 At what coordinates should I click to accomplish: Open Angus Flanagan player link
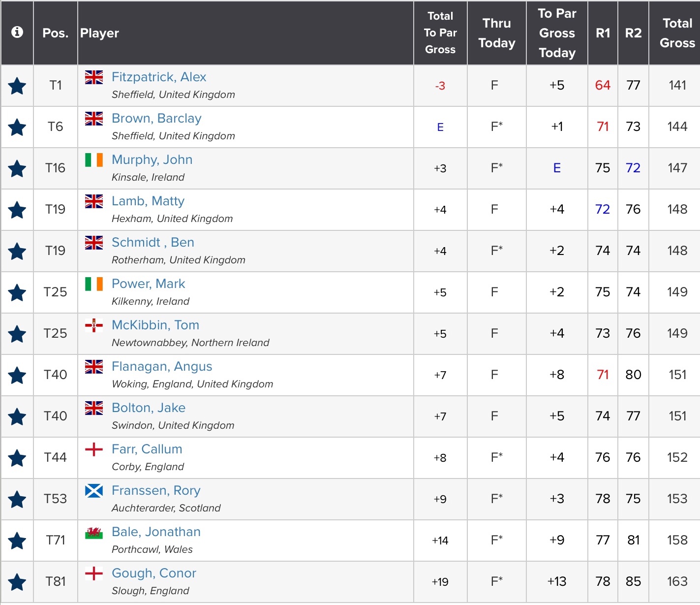pyautogui.click(x=162, y=366)
